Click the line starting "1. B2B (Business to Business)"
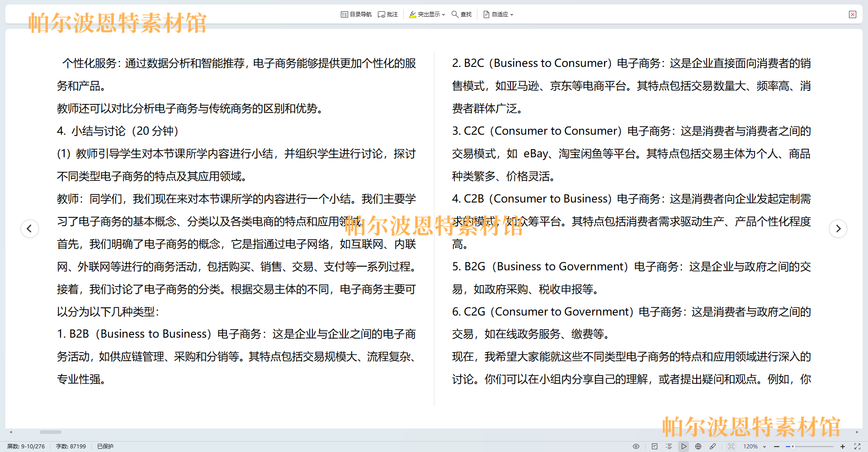 pos(236,334)
